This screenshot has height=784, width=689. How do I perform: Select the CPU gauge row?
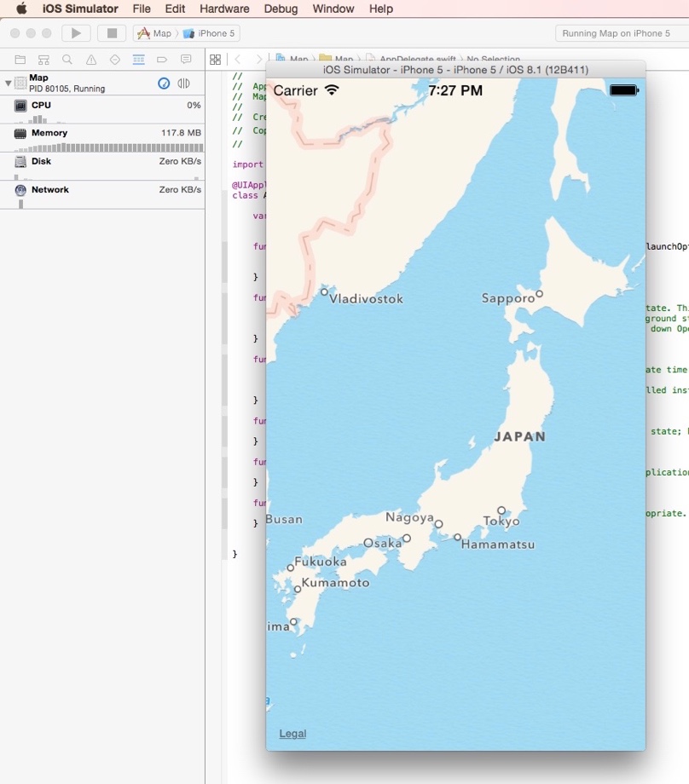tap(102, 110)
